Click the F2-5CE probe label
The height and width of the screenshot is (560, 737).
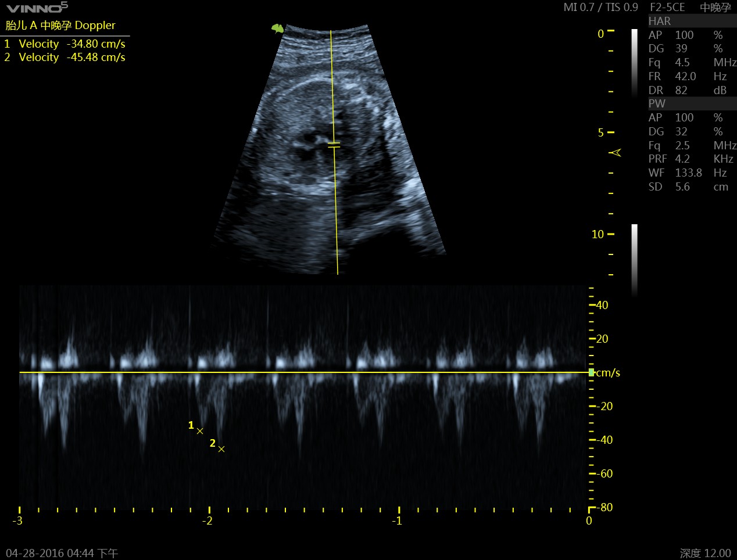tap(667, 8)
